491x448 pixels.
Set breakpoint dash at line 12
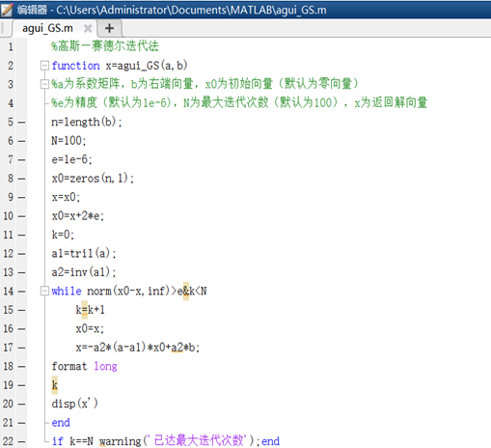click(x=21, y=254)
